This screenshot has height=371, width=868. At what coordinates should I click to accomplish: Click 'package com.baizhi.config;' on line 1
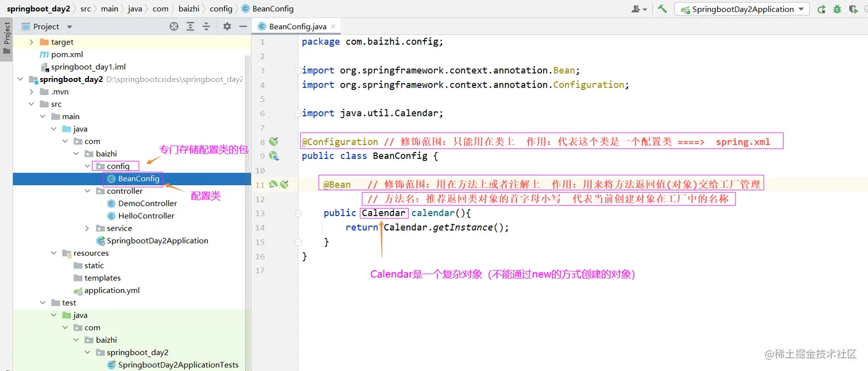(373, 42)
